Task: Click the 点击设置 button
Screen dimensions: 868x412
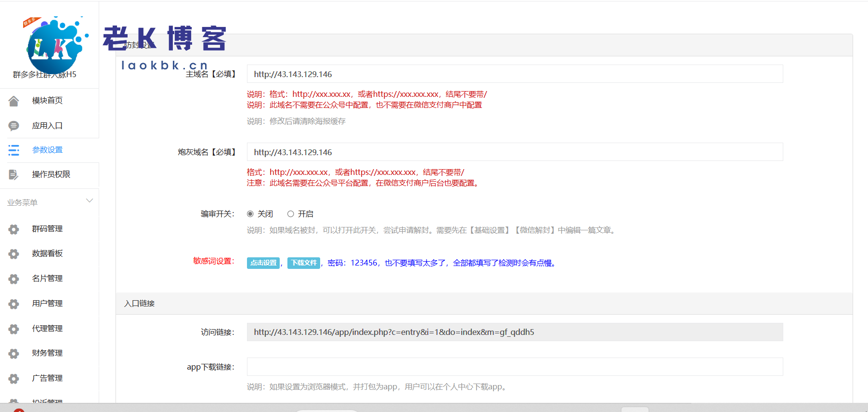Action: tap(263, 263)
